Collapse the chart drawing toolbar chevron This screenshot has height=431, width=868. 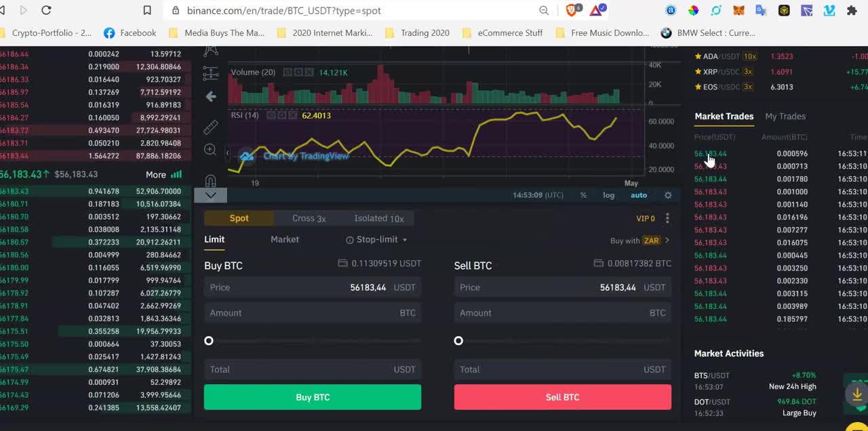coord(211,195)
